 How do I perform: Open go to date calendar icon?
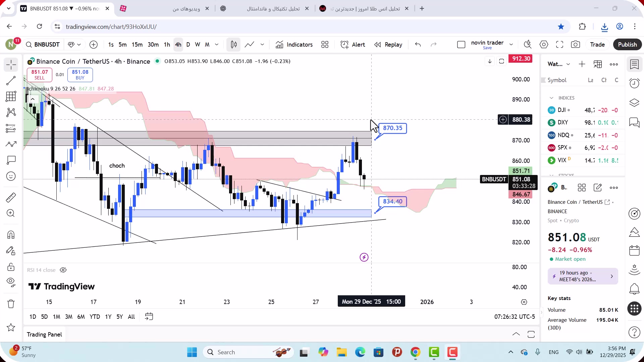(149, 317)
